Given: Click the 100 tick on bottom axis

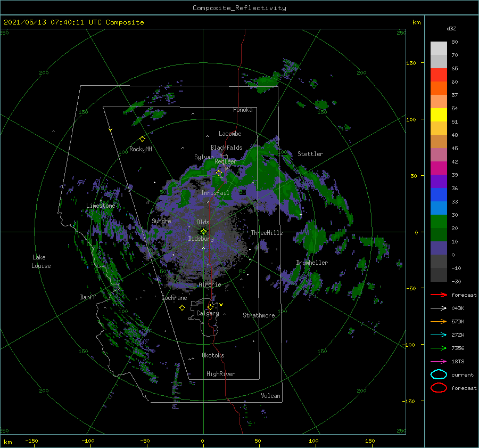Looking at the screenshot, I should [313, 441].
